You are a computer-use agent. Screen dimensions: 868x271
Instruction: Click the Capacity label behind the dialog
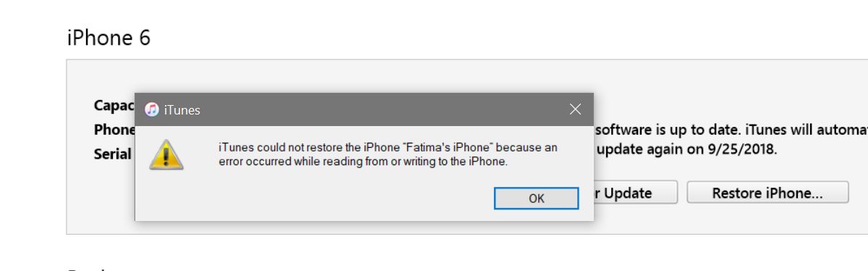click(114, 105)
